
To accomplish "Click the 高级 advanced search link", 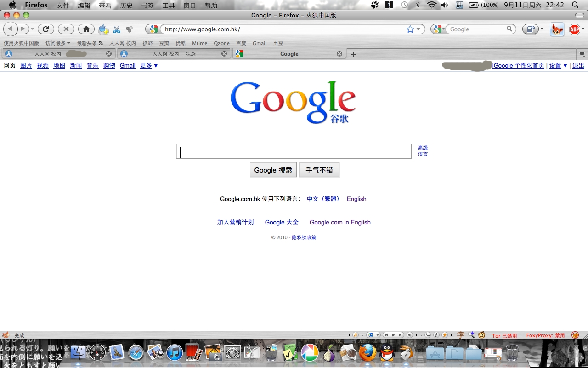I will (423, 148).
